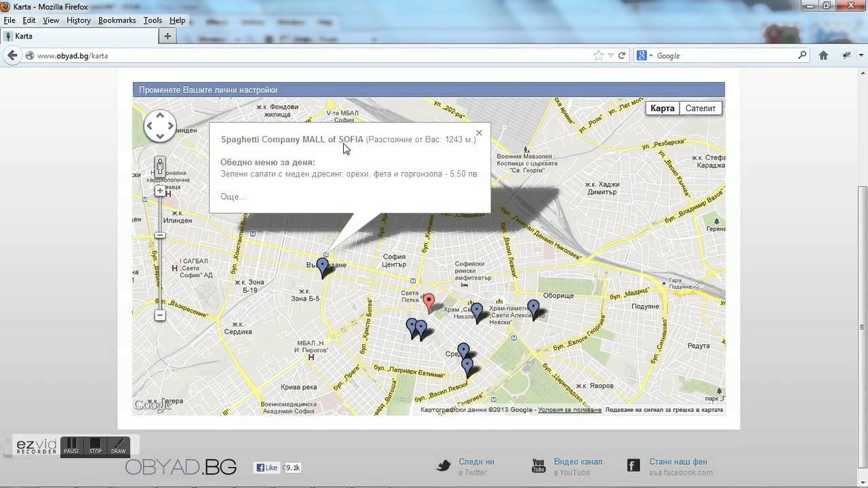
Task: Click the red location marker on the map
Action: 429,302
